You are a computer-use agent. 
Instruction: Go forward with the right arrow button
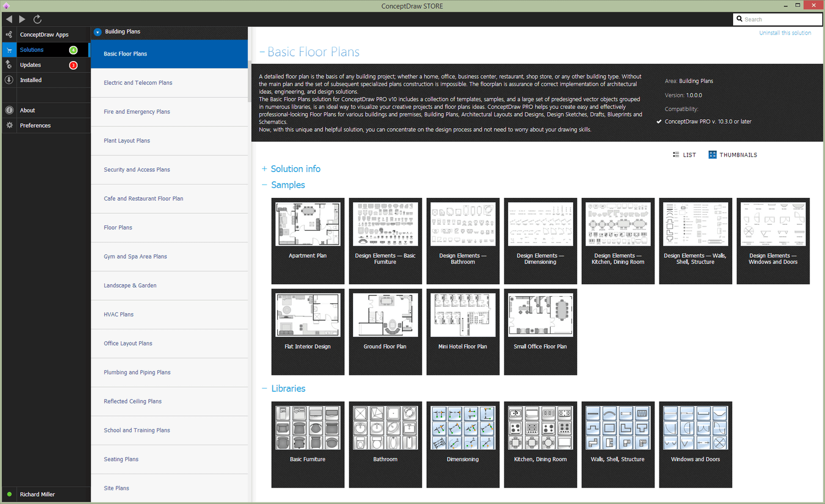click(x=22, y=19)
